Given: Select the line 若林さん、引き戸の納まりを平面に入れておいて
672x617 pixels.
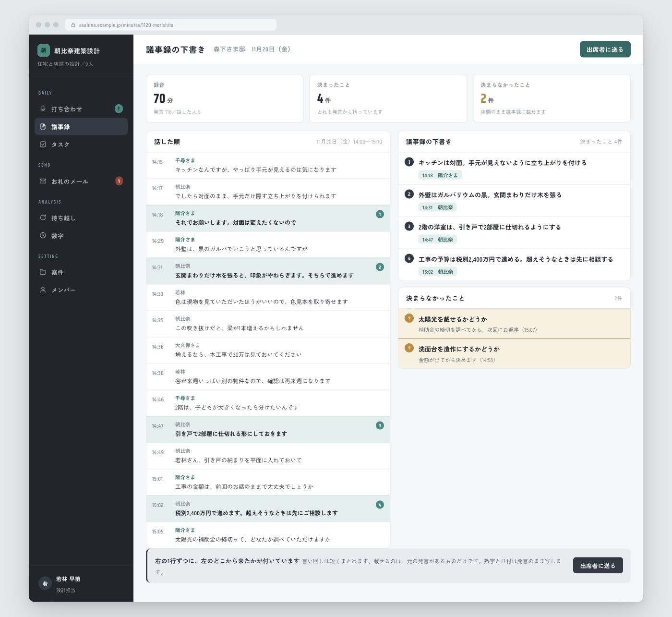Looking at the screenshot, I should (x=268, y=456).
